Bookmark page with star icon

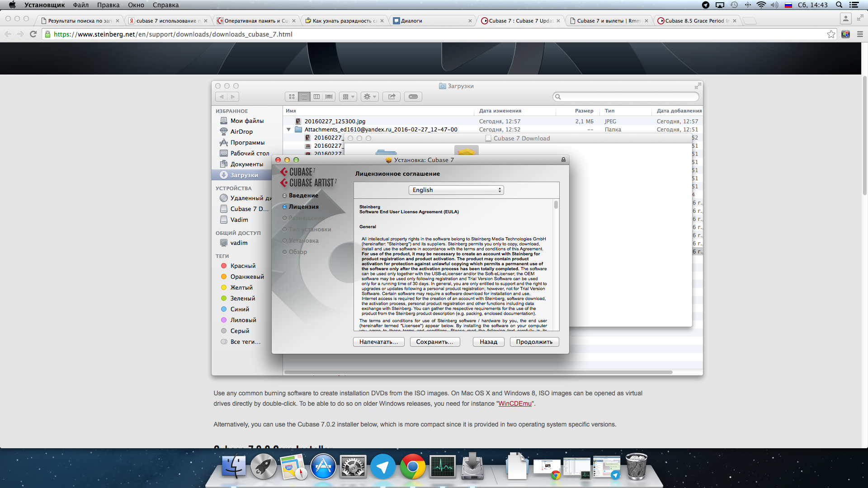pyautogui.click(x=831, y=34)
